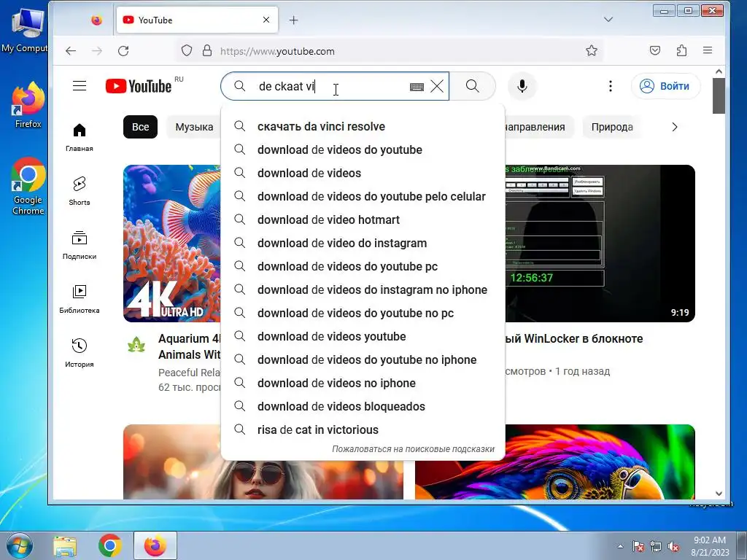The image size is (747, 560).
Task: Open the tracking protection shield icon
Action: click(187, 50)
